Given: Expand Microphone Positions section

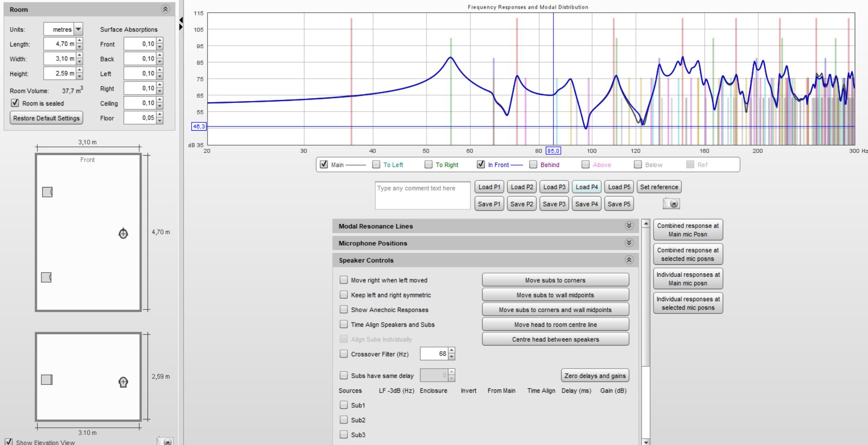Looking at the screenshot, I should coord(629,243).
